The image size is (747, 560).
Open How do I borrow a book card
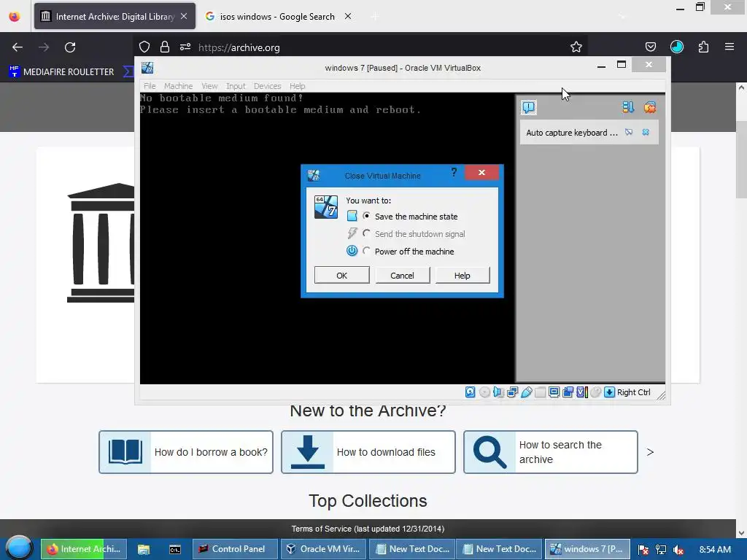coord(186,452)
